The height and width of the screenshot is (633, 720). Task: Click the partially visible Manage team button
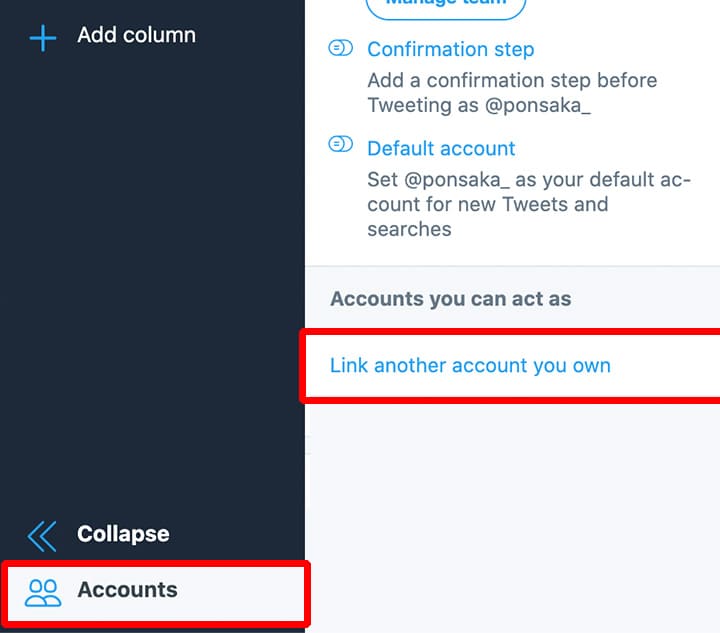(446, 7)
